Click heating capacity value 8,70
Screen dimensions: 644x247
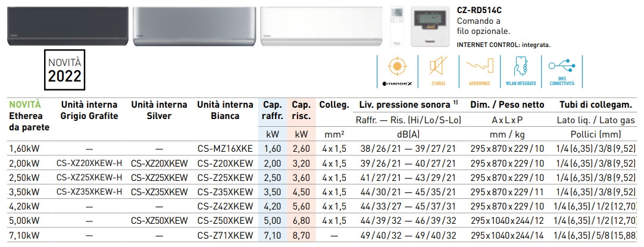[301, 236]
